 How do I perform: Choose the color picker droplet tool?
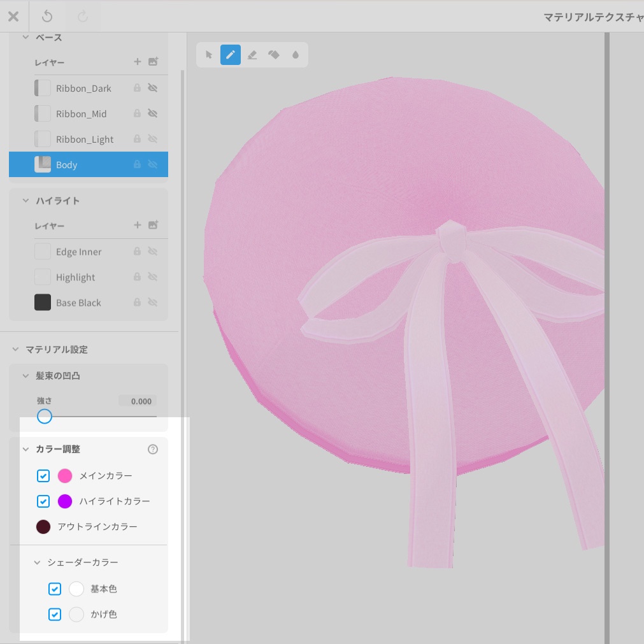295,55
